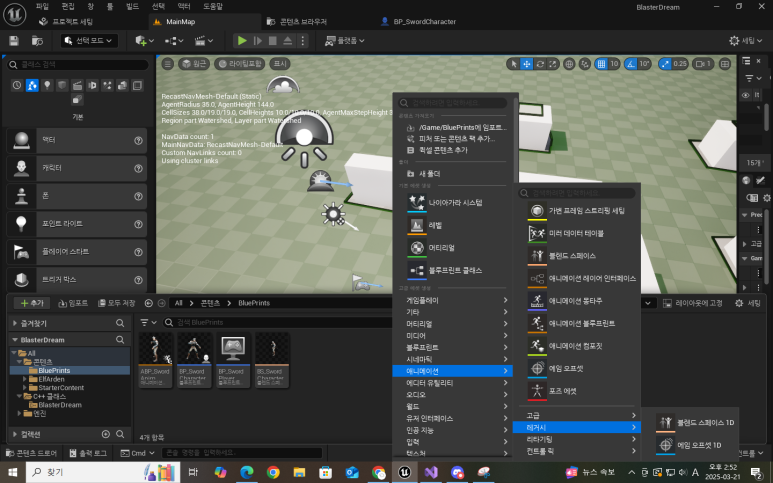Click the 라이팅포함 view mode button
Image resolution: width=773 pixels, height=483 pixels.
pos(240,64)
